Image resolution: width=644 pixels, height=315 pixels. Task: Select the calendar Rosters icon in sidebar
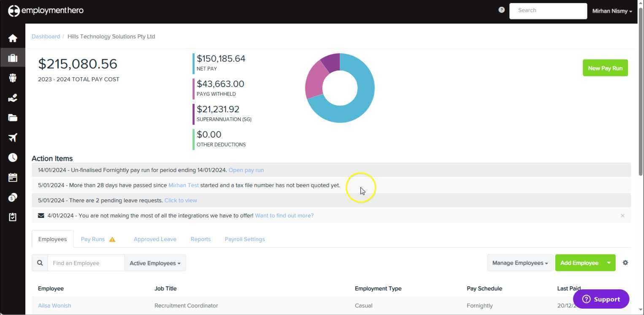pyautogui.click(x=13, y=177)
